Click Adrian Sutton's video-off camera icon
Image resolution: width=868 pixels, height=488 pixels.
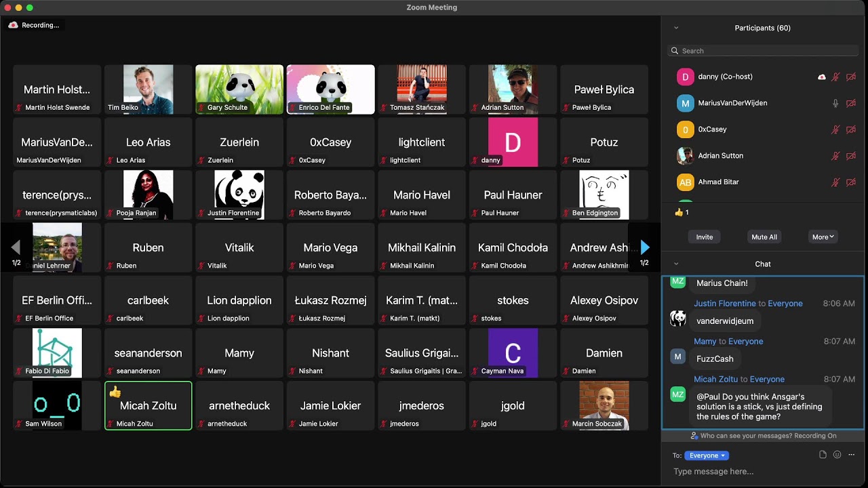(x=851, y=156)
